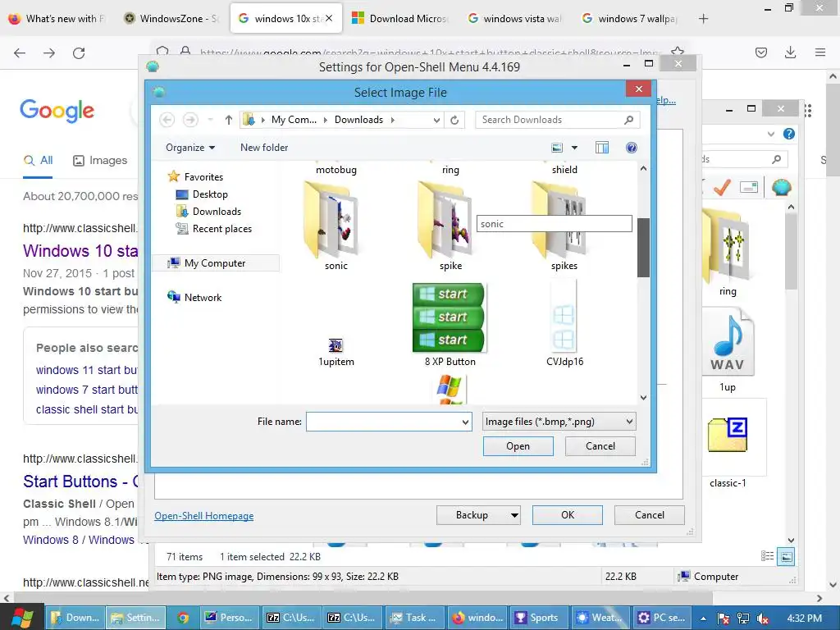Select Desktop in the navigation pane

(x=210, y=194)
